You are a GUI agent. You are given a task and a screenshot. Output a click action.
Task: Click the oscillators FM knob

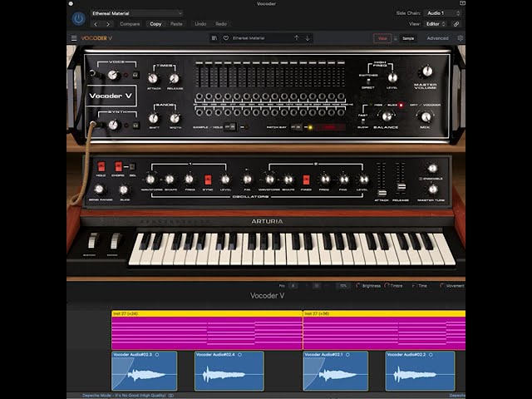point(248,180)
